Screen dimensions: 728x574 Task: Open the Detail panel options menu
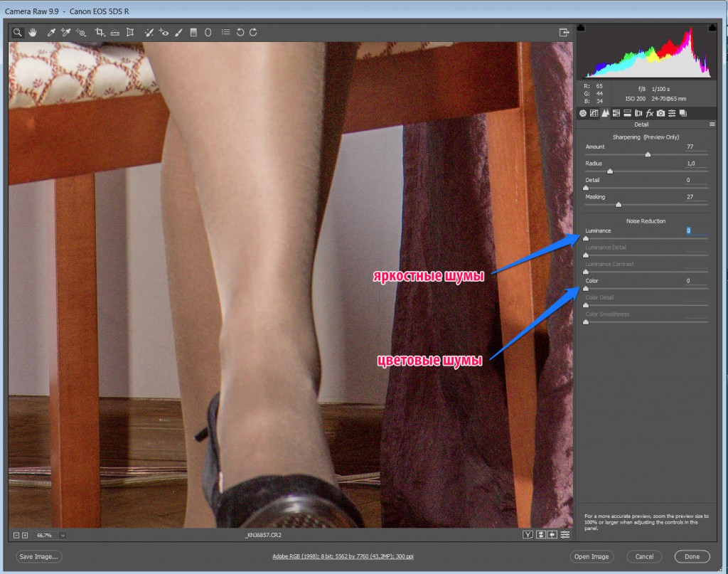point(712,124)
